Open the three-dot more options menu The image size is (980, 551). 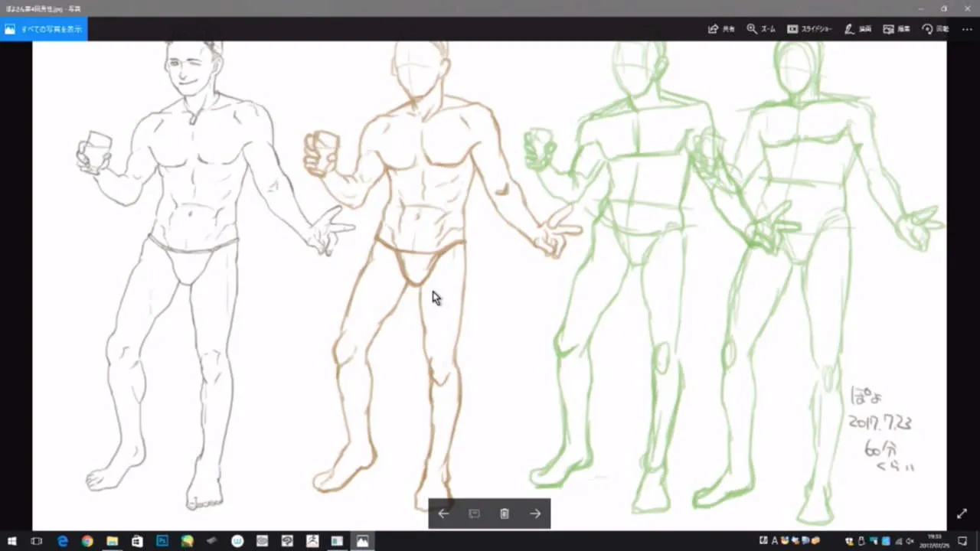pyautogui.click(x=966, y=29)
